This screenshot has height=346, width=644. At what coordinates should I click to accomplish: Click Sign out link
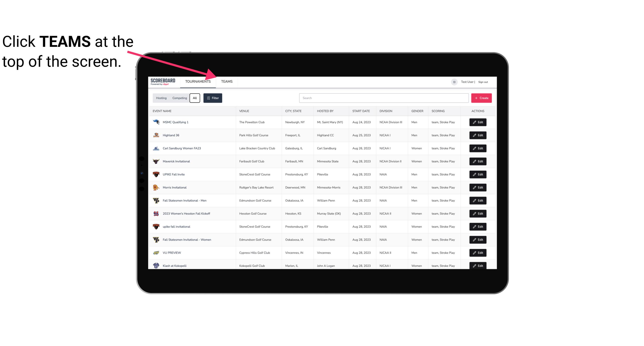(483, 81)
